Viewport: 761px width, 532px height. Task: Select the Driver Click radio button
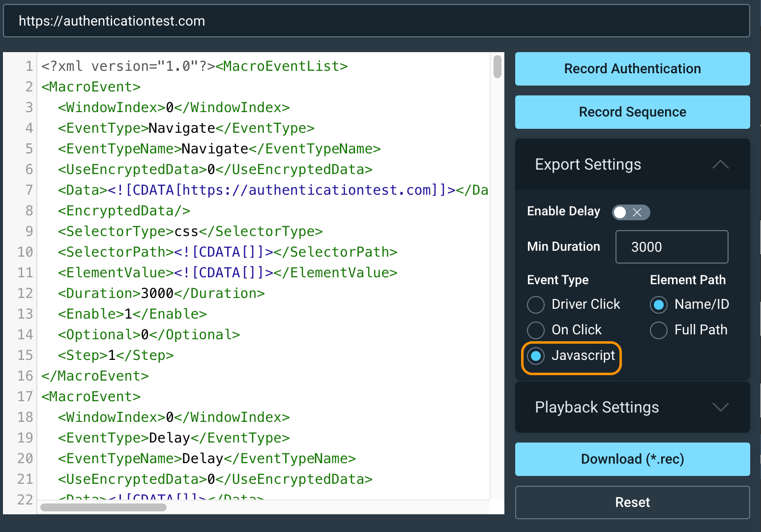click(536, 304)
